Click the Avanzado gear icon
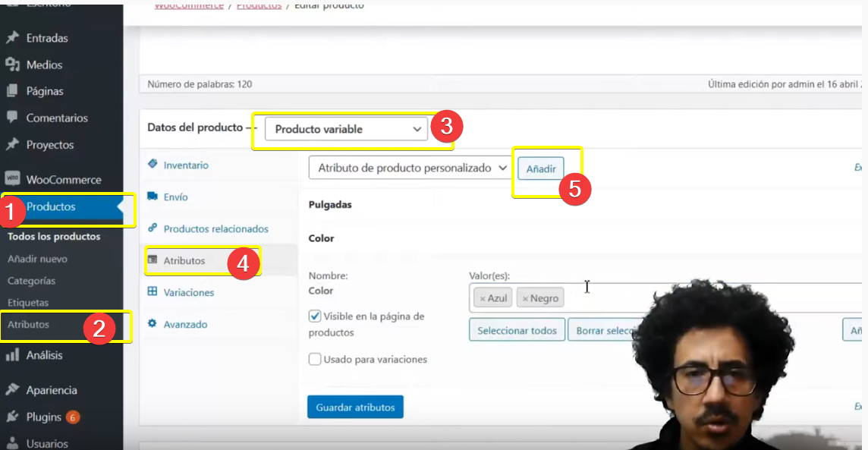 click(153, 323)
